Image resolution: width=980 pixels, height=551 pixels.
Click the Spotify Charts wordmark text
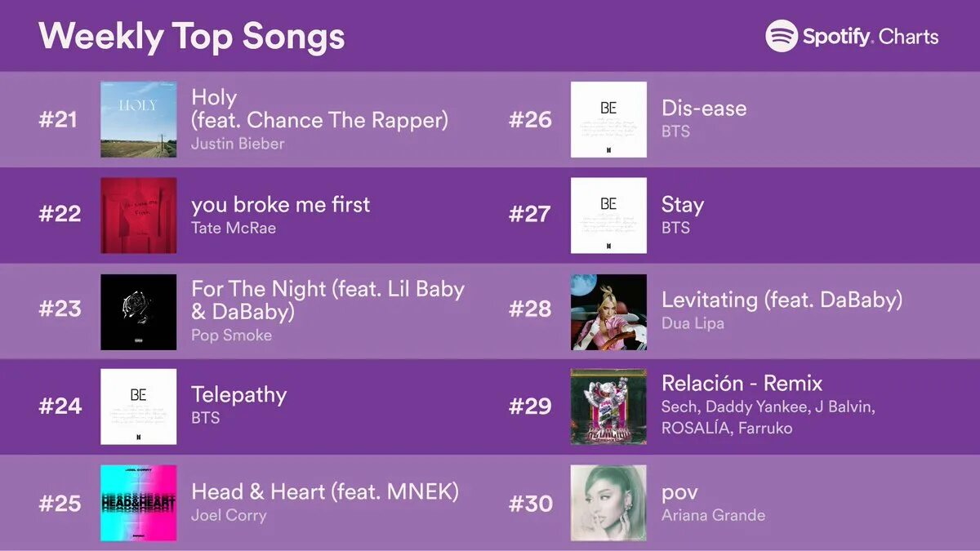coord(870,37)
